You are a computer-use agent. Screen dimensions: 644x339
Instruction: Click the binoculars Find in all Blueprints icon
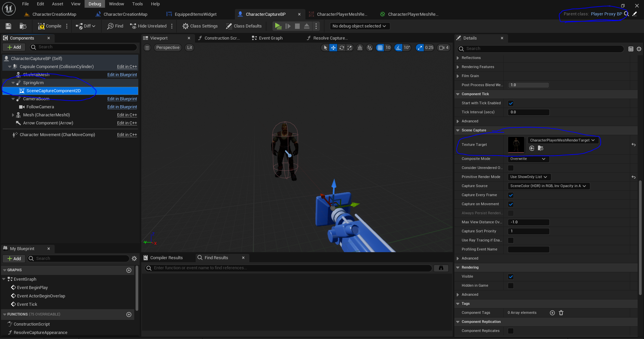pos(441,268)
